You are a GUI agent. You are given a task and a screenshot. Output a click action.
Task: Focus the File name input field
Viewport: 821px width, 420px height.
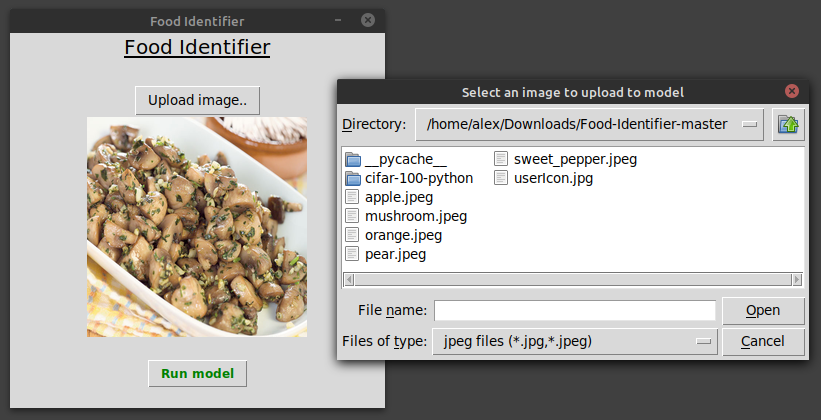pos(575,311)
